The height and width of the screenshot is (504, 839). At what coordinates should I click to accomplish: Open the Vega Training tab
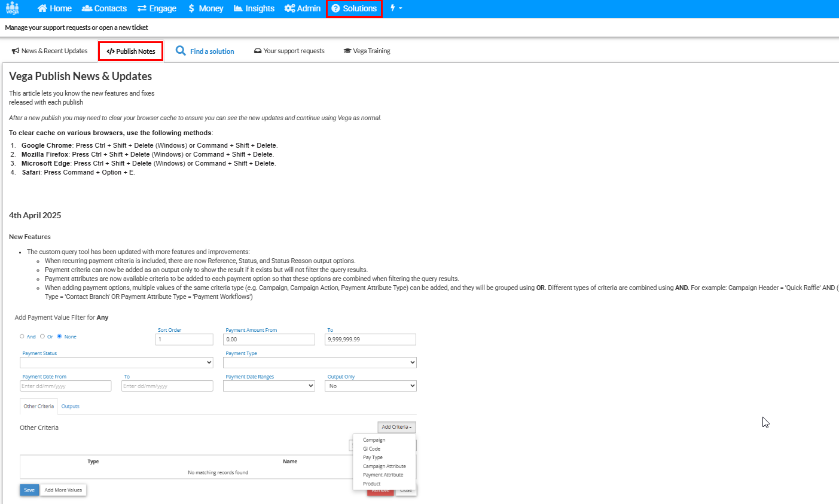click(367, 51)
